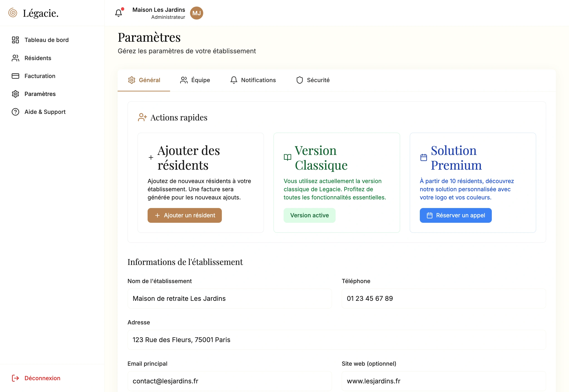Click the Légacie spiral logo
The image size is (569, 392).
pyautogui.click(x=13, y=13)
